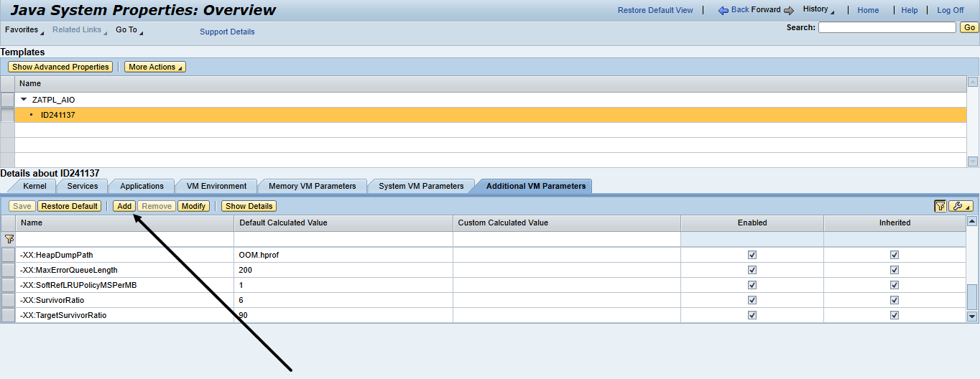Toggle Inherited checkbox for -XX:SurvivorRatio
Viewport: 980px width, 379px height.
(895, 300)
